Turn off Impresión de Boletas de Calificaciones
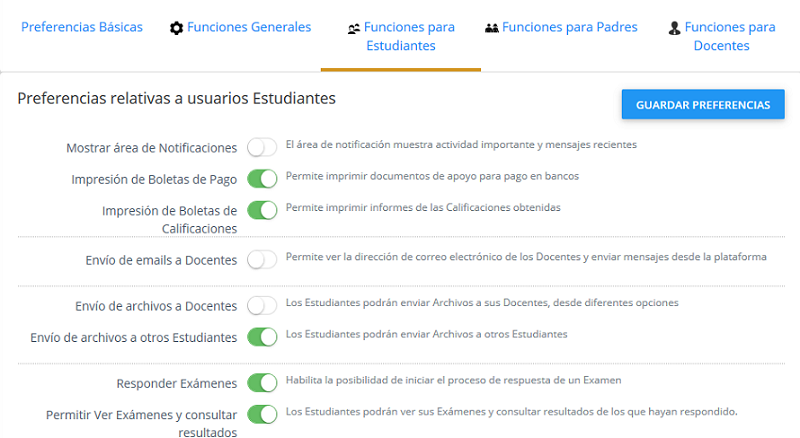This screenshot has height=438, width=800. 262,210
